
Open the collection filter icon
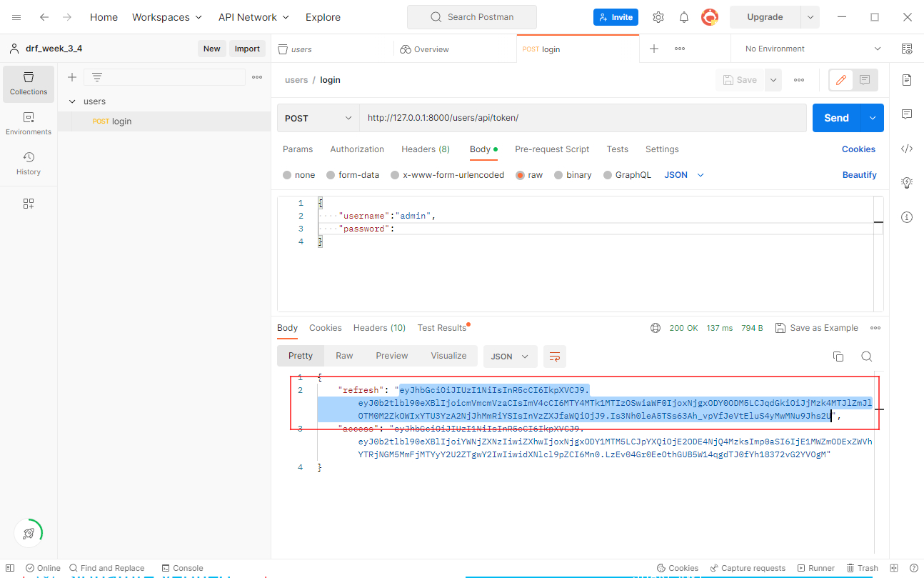(97, 77)
